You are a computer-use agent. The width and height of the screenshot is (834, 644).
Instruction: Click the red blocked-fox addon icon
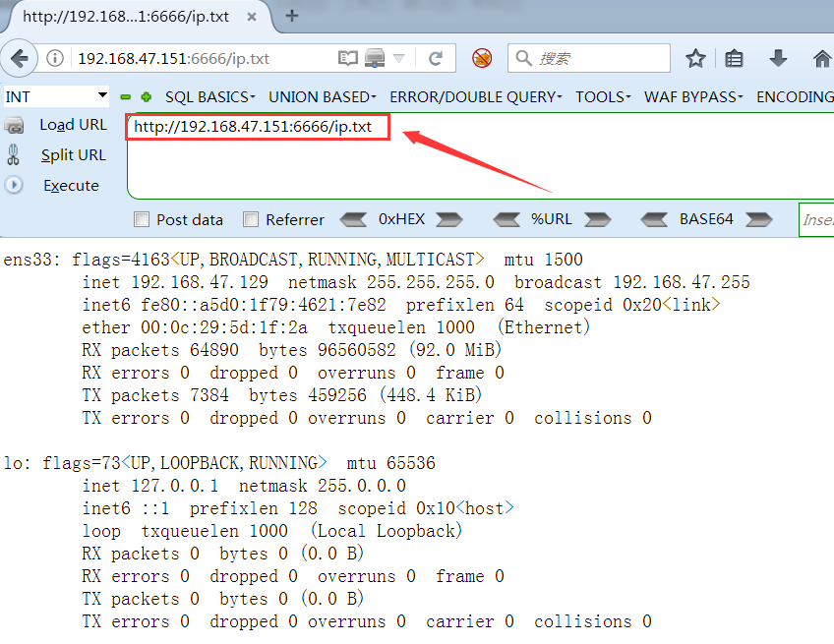coord(482,58)
